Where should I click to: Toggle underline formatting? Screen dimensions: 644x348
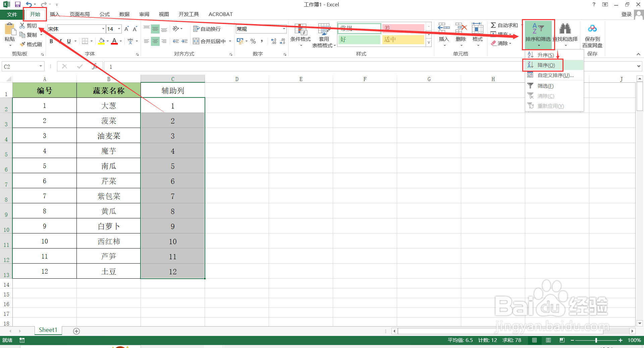pos(69,41)
